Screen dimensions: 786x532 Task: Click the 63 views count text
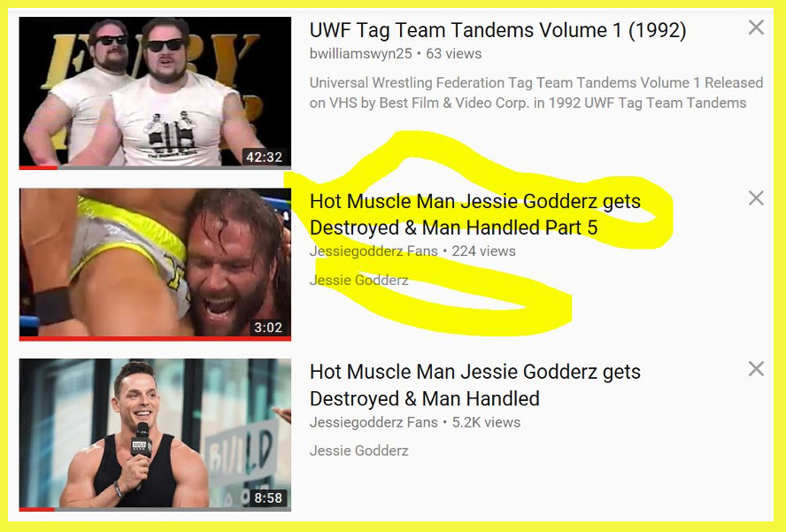pos(454,54)
